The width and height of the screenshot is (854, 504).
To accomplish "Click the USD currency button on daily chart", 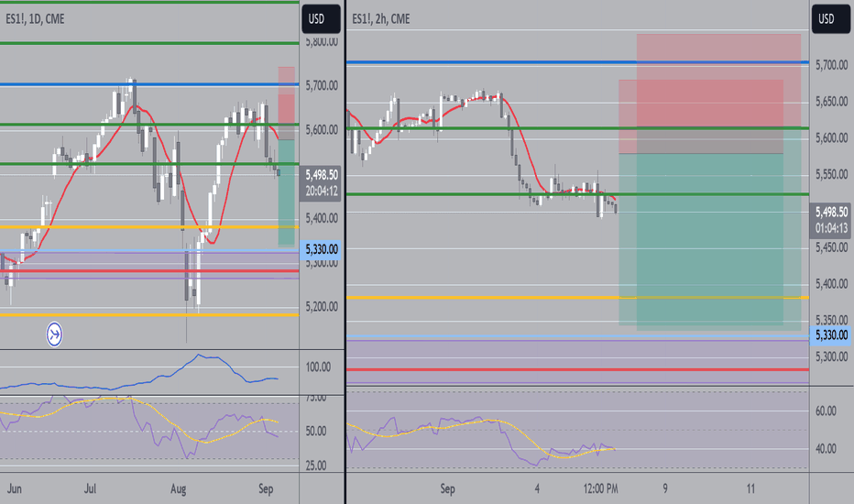I will [x=321, y=19].
